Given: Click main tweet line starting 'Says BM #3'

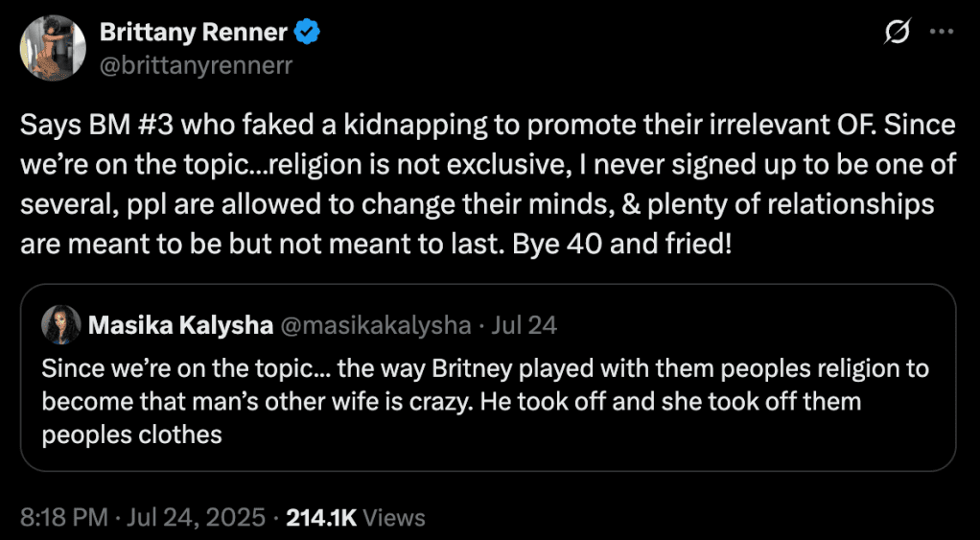Looking at the screenshot, I should pyautogui.click(x=488, y=126).
